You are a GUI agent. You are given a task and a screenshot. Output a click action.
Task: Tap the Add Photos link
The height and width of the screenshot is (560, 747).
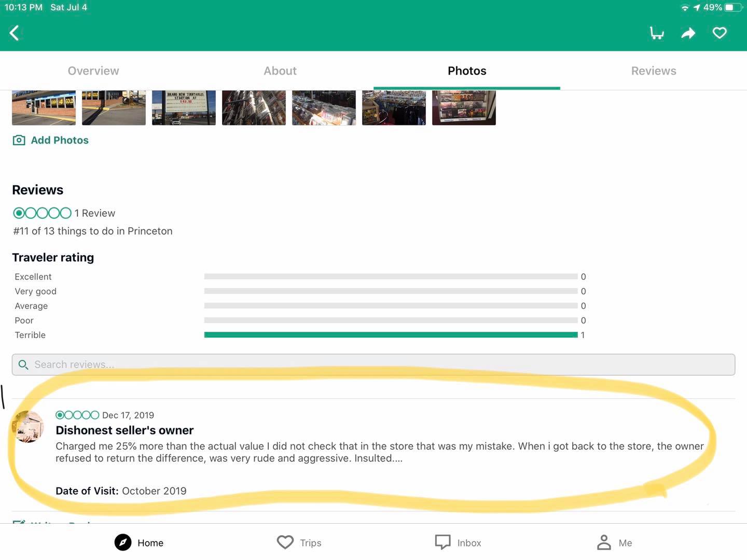point(60,140)
